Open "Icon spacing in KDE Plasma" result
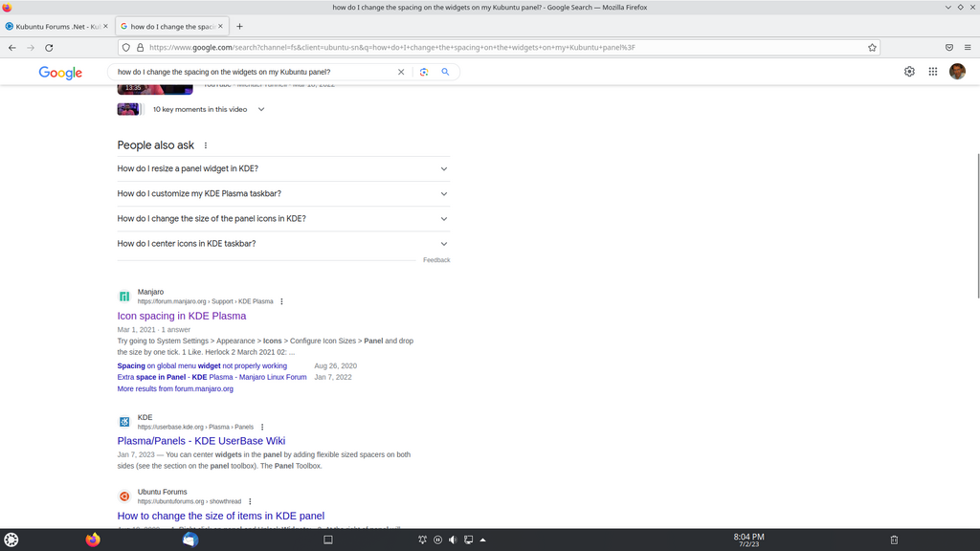This screenshot has width=980, height=551. 182,316
